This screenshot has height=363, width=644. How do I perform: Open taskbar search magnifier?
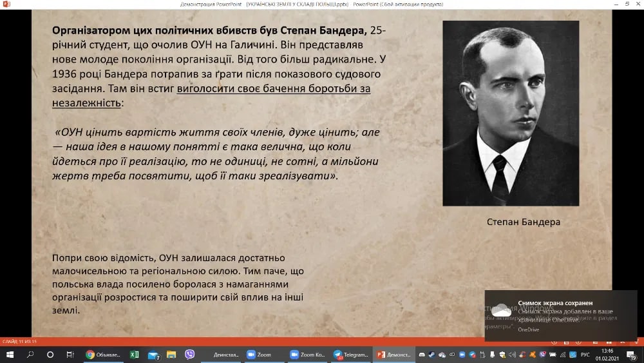point(30,355)
